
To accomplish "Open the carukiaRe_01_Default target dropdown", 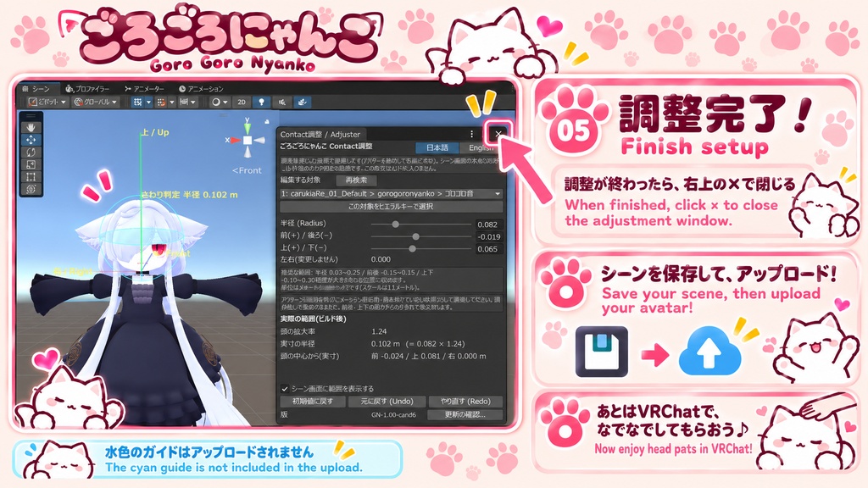I will pyautogui.click(x=392, y=194).
